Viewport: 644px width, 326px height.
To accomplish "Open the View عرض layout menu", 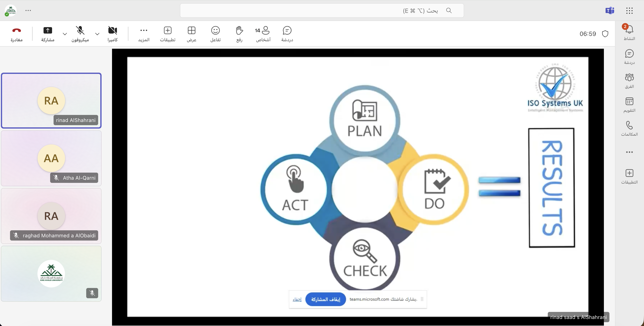I will pyautogui.click(x=191, y=34).
